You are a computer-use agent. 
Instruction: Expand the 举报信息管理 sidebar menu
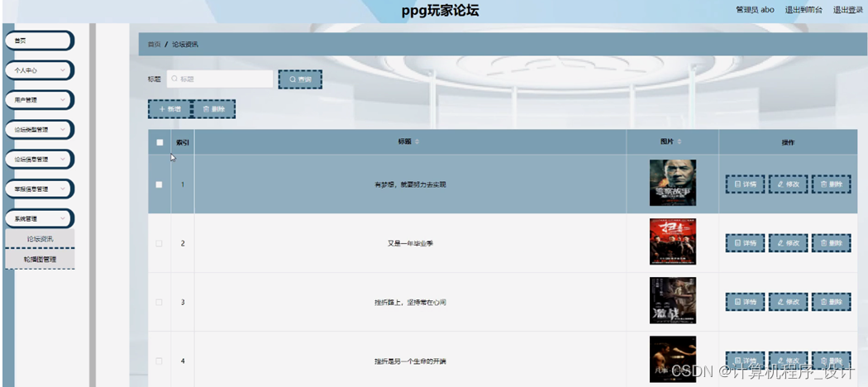coord(40,189)
